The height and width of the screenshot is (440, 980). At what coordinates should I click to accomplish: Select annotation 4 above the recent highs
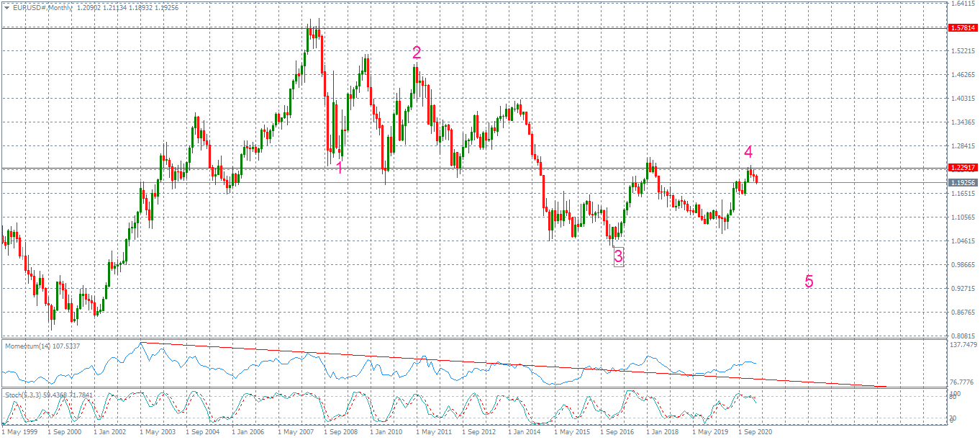(749, 152)
